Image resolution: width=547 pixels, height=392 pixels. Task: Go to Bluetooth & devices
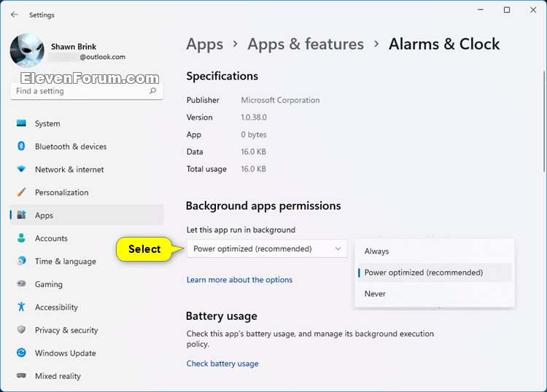coord(87,146)
